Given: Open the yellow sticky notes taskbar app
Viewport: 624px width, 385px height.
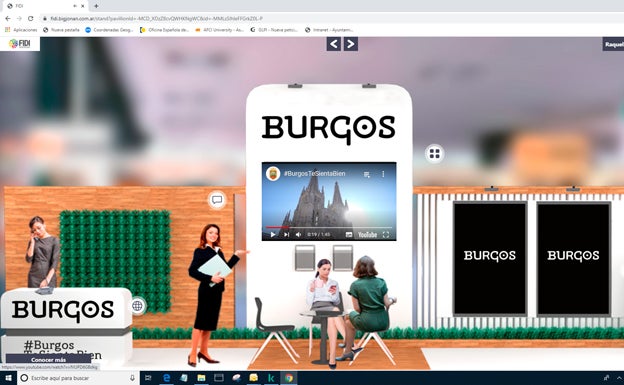Looking at the screenshot, I should pos(254,378).
